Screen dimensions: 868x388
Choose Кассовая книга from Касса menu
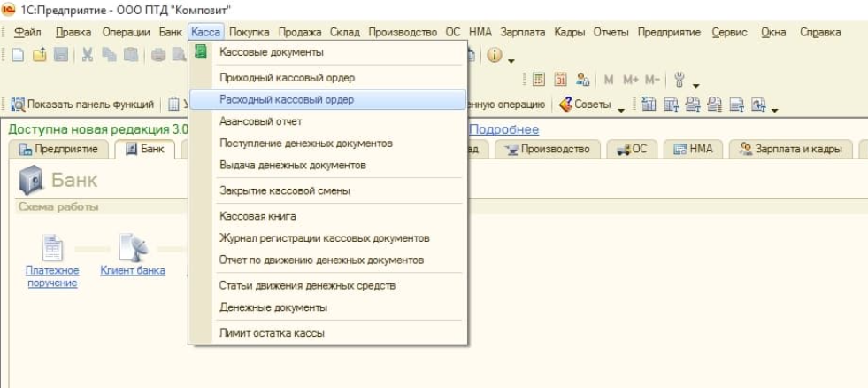coord(257,216)
